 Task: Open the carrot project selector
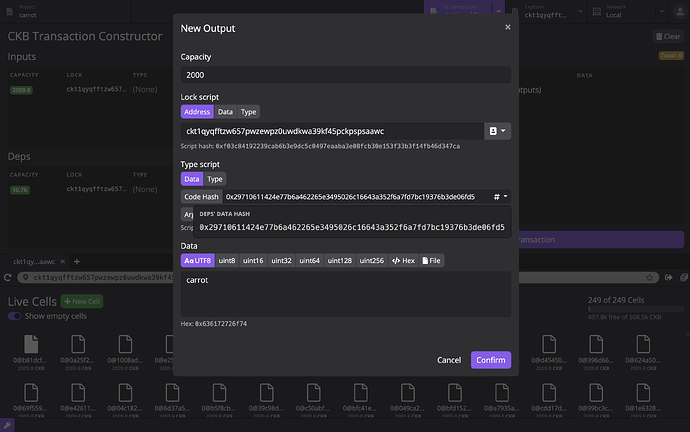pyautogui.click(x=66, y=11)
